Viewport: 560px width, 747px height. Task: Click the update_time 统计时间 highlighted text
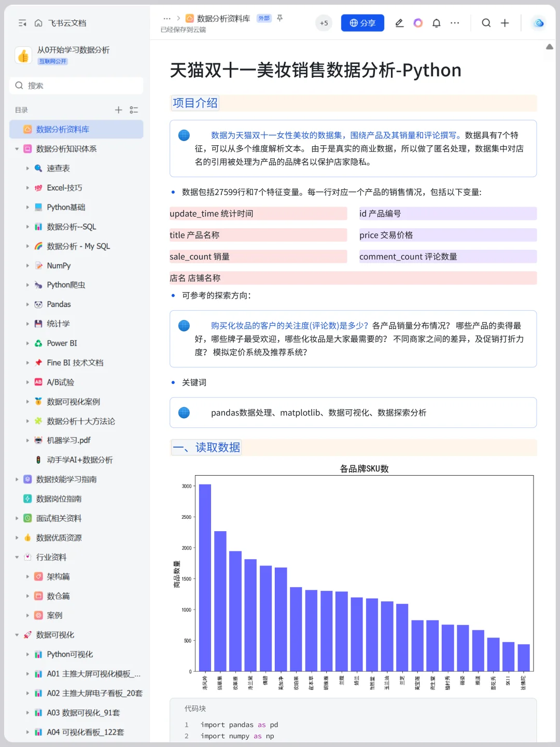point(212,214)
